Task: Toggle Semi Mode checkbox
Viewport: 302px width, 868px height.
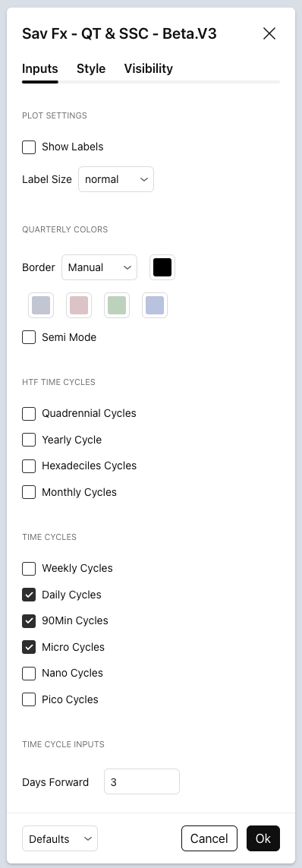Action: point(29,337)
